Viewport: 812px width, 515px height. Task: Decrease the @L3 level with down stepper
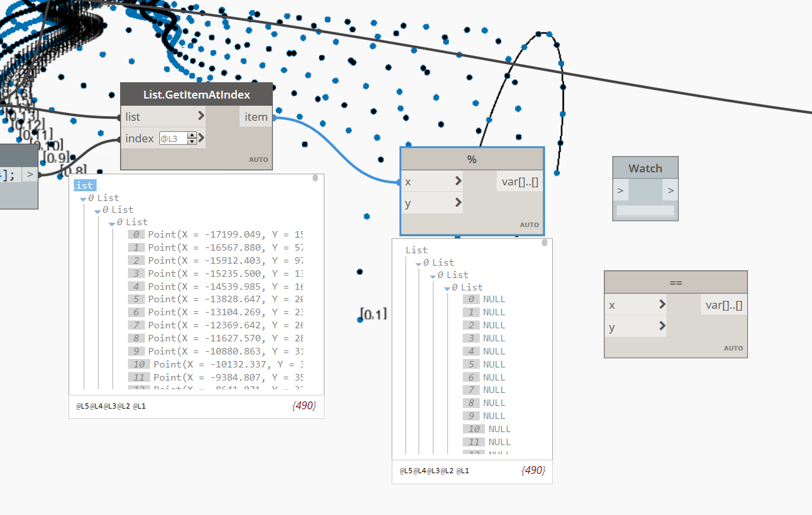pos(192,141)
